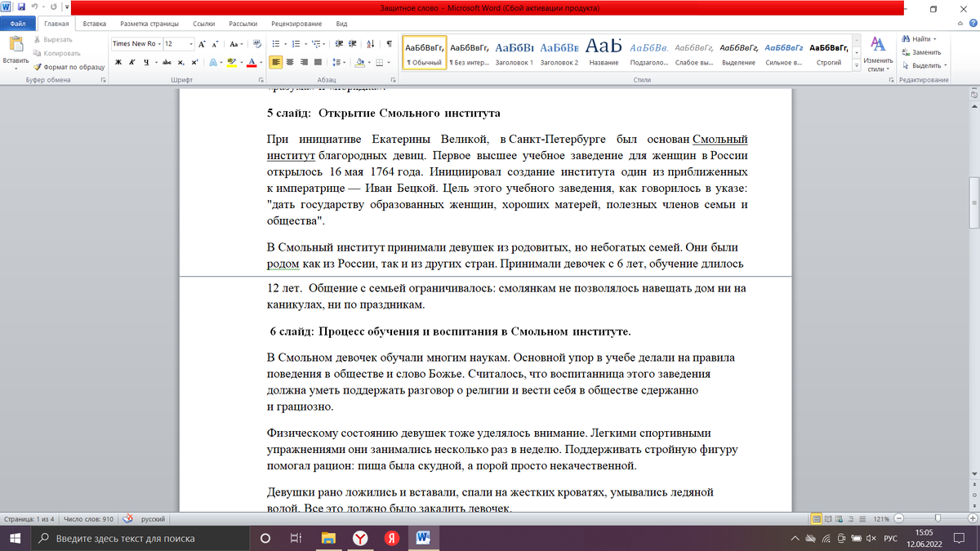Click the Paste (Вставить) clipboard icon

tap(16, 44)
